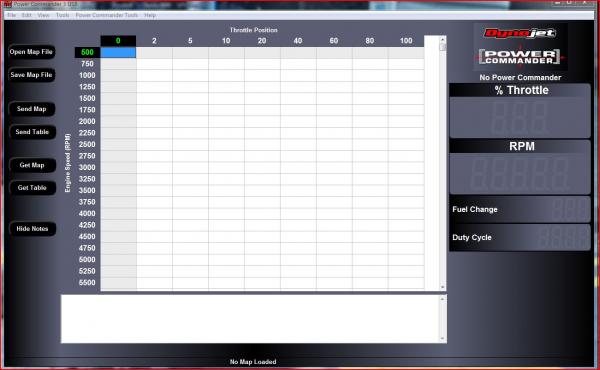Click the vertical scrollbar thumb of the table

[x=443, y=47]
